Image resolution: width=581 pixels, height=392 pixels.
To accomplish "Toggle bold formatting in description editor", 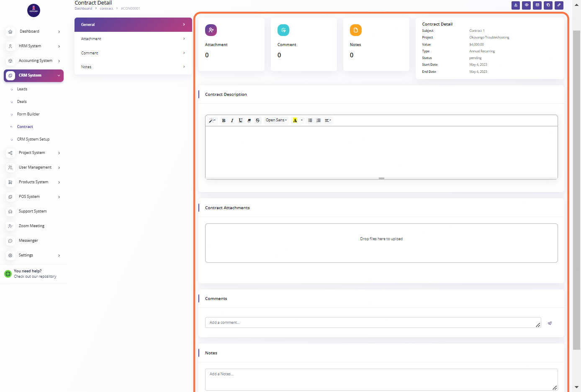I will [x=224, y=120].
